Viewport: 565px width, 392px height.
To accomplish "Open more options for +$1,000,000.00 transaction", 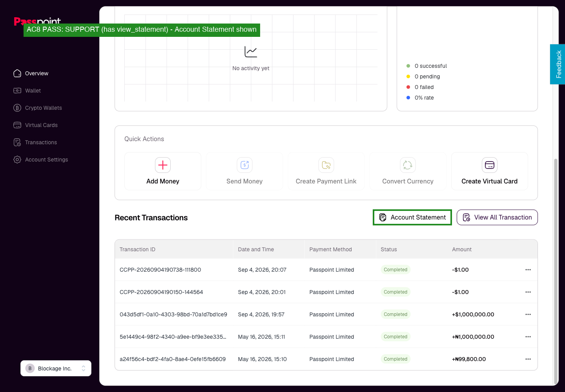I will (x=528, y=314).
